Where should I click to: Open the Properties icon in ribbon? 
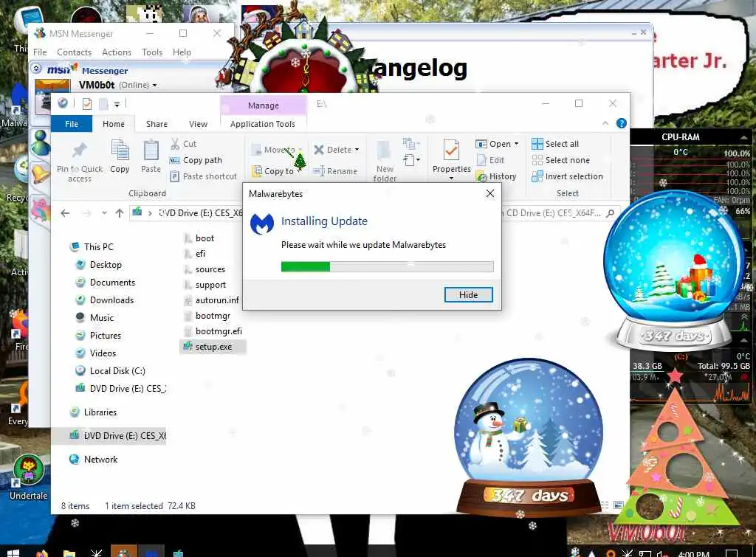[x=451, y=151]
